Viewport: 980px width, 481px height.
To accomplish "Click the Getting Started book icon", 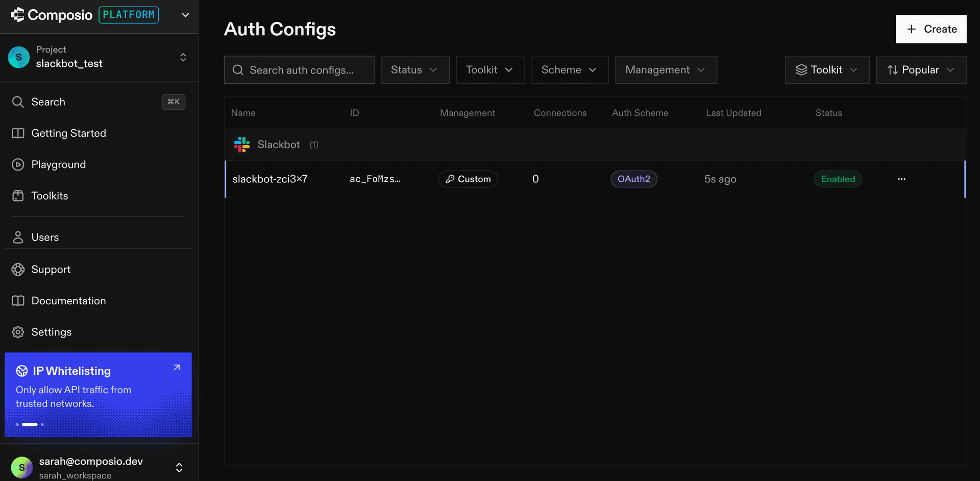I will (18, 133).
